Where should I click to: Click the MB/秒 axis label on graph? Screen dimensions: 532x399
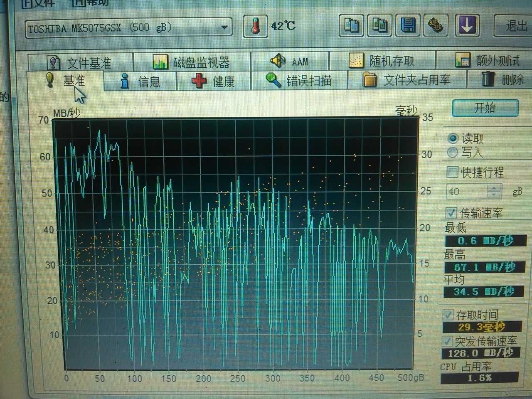pos(66,113)
